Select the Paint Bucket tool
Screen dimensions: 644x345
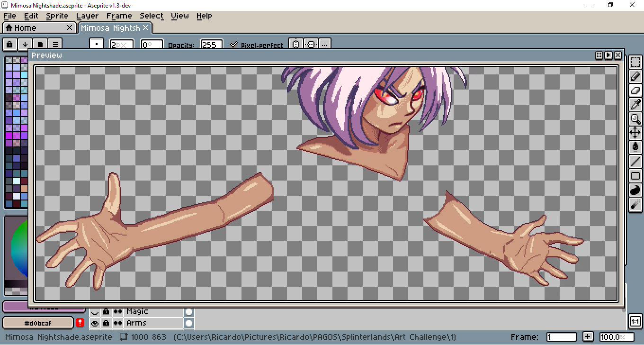tap(635, 147)
